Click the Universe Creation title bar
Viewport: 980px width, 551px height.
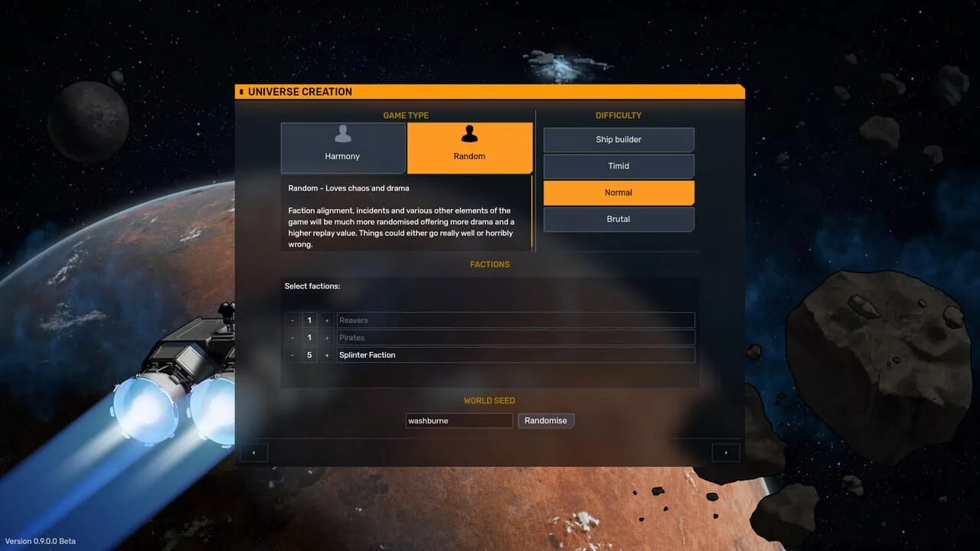point(489,92)
